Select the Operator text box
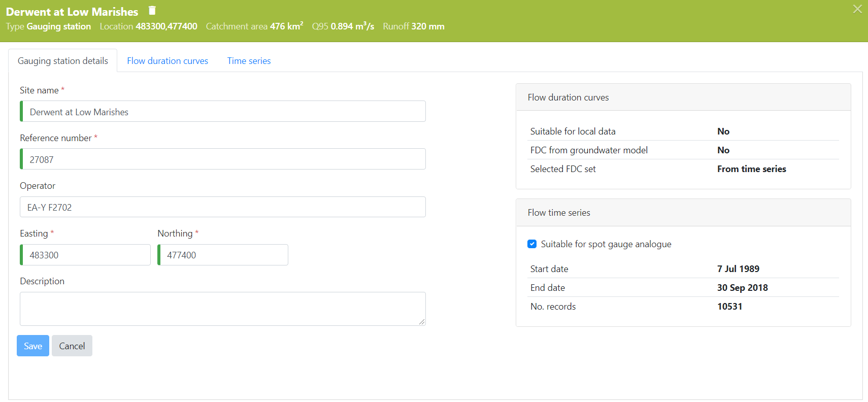 [x=223, y=207]
